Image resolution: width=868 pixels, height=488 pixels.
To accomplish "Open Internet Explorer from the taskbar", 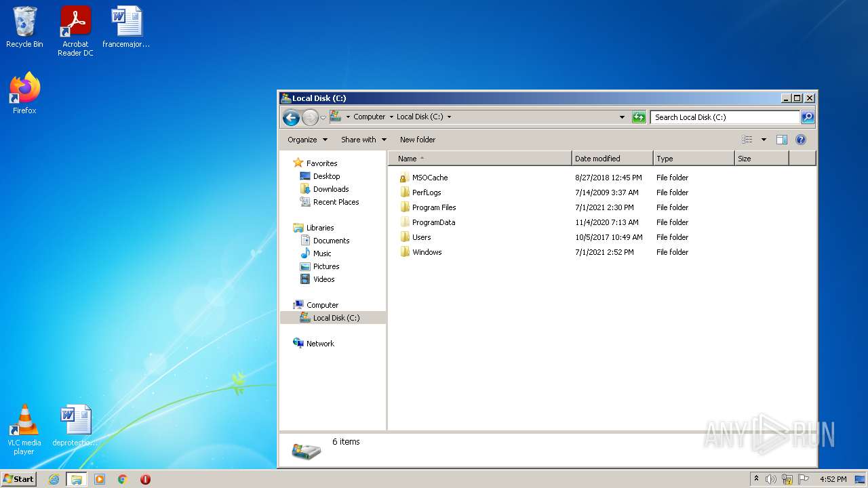I will coord(54,479).
